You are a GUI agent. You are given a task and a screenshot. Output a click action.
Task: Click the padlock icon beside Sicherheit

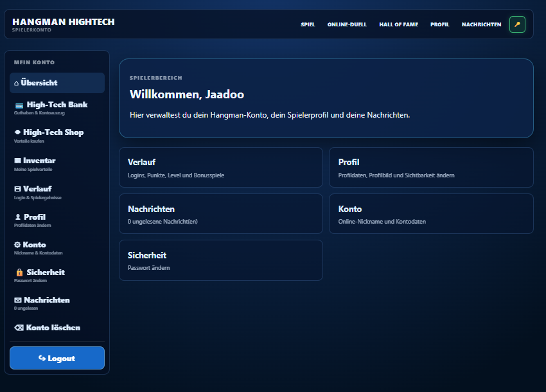(x=19, y=272)
